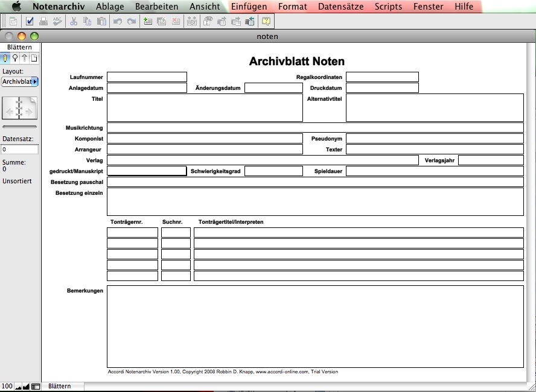
Task: Click the Laufnummer field
Action: pos(147,77)
